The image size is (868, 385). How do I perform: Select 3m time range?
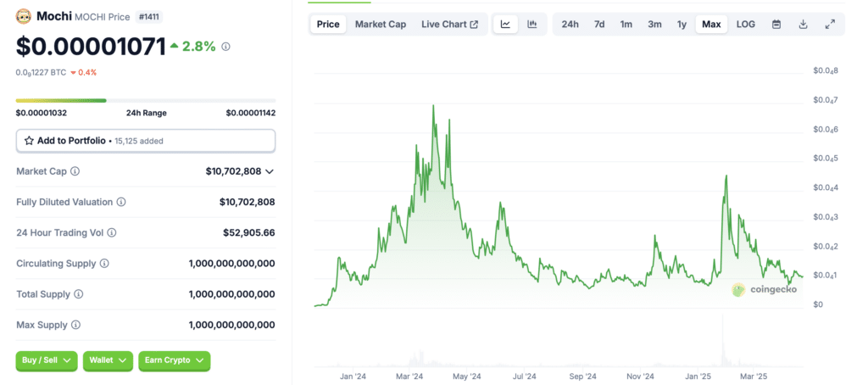click(655, 25)
